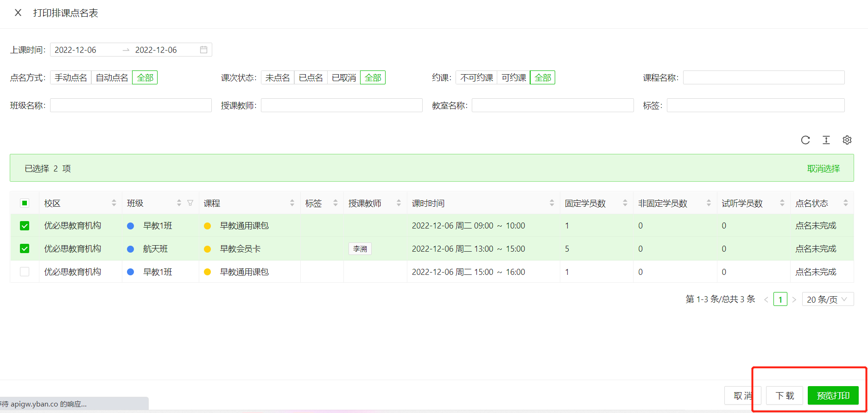
Task: Toggle the select-all header checkbox
Action: (x=25, y=203)
